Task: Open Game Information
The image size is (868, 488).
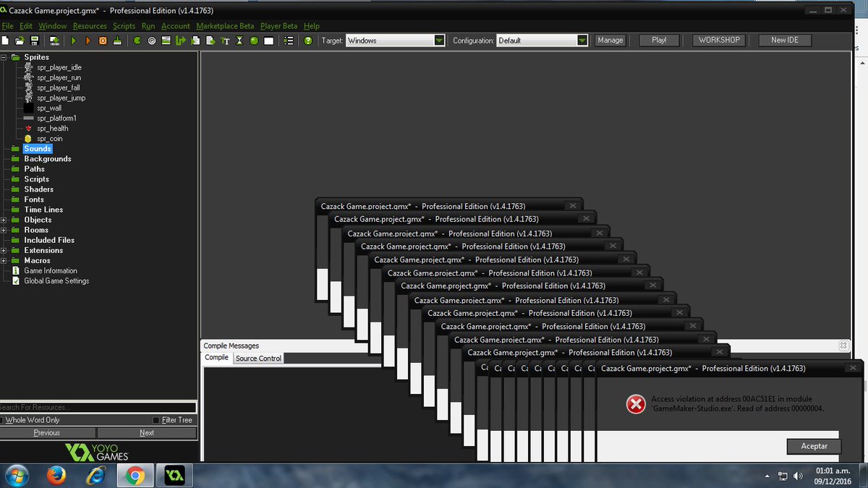Action: point(50,270)
